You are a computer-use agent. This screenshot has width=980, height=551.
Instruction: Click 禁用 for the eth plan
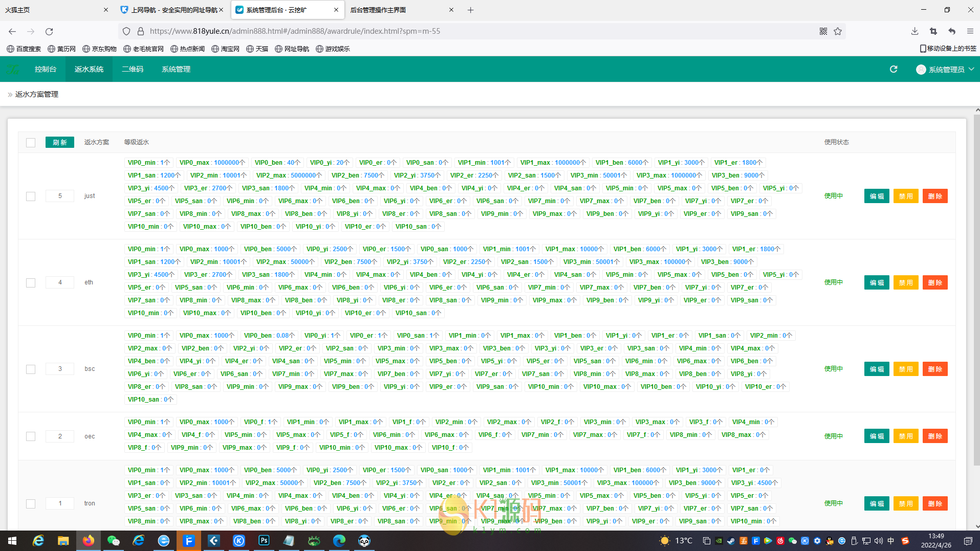pyautogui.click(x=906, y=282)
